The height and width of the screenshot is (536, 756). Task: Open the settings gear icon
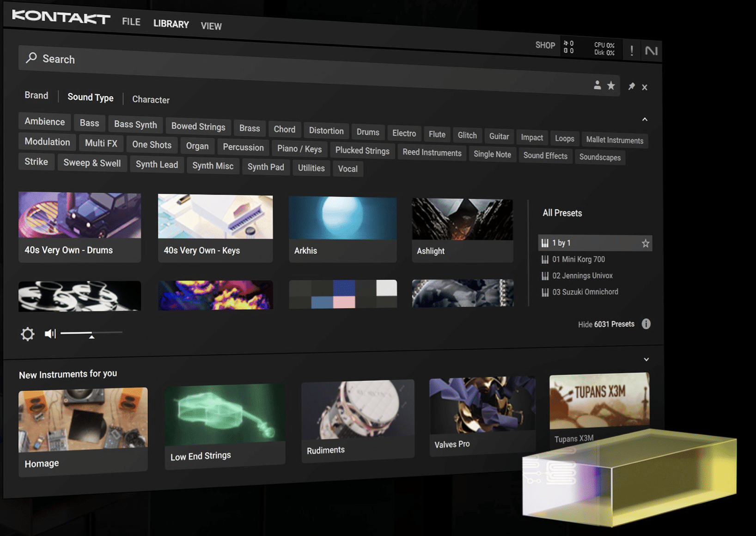(x=28, y=334)
